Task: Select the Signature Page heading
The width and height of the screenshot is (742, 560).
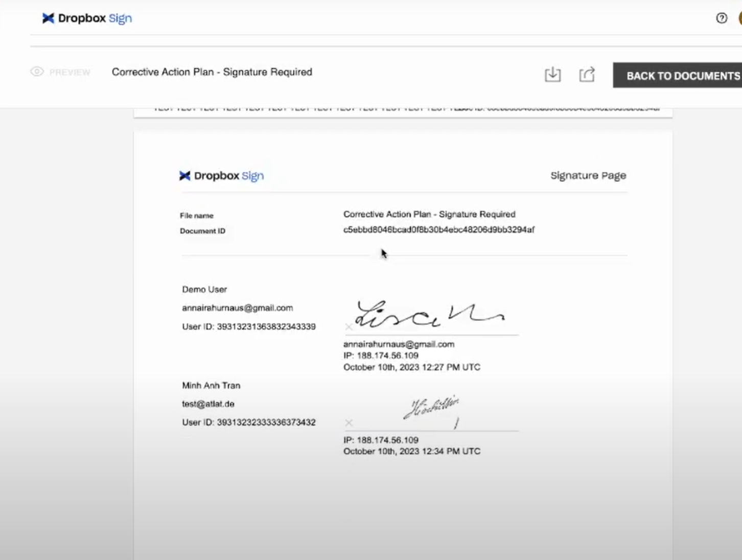Action: coord(588,176)
